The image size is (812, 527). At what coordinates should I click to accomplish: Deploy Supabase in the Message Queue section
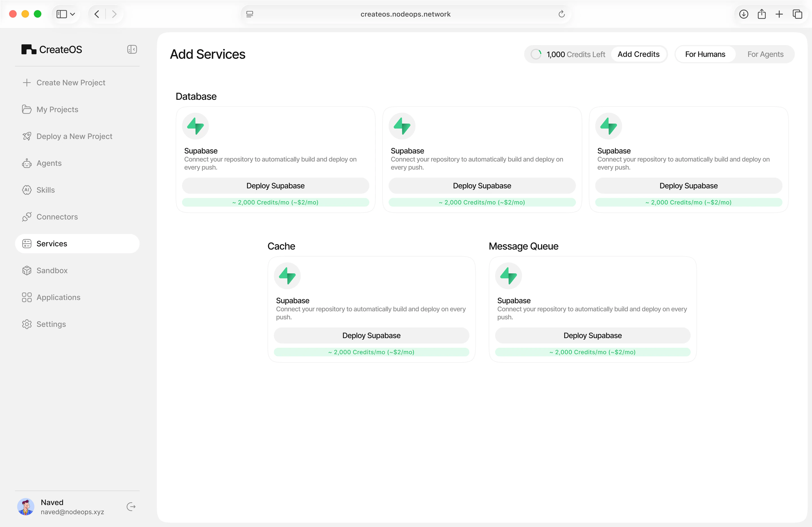592,335
